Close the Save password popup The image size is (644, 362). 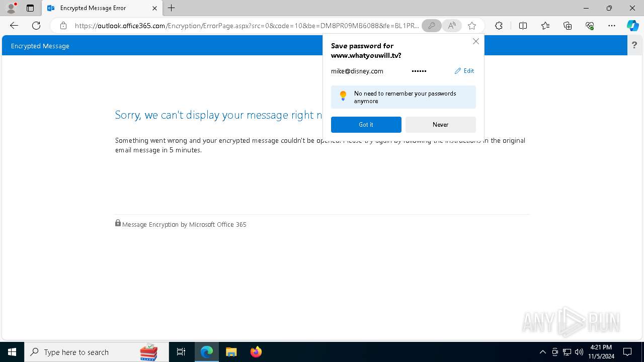(475, 41)
